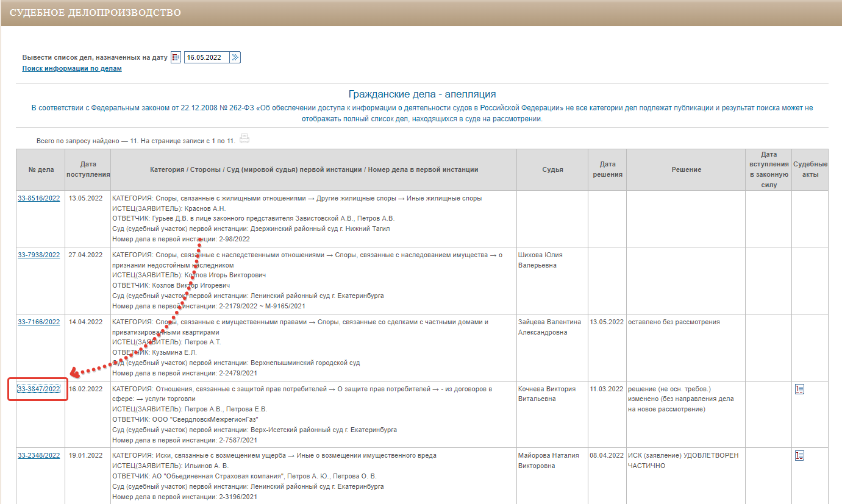The height and width of the screenshot is (504, 842).
Task: Open the court act icon for case 33-2348/2022
Action: [x=800, y=455]
